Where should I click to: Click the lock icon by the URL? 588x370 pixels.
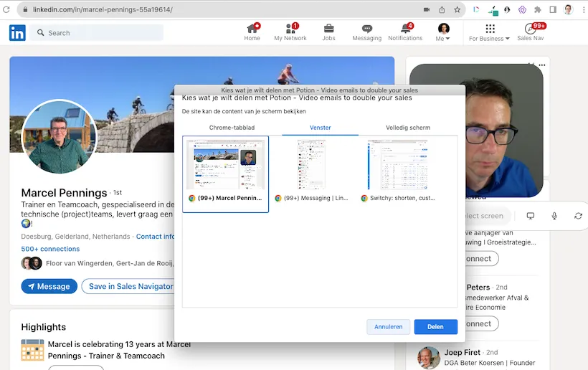pyautogui.click(x=26, y=10)
